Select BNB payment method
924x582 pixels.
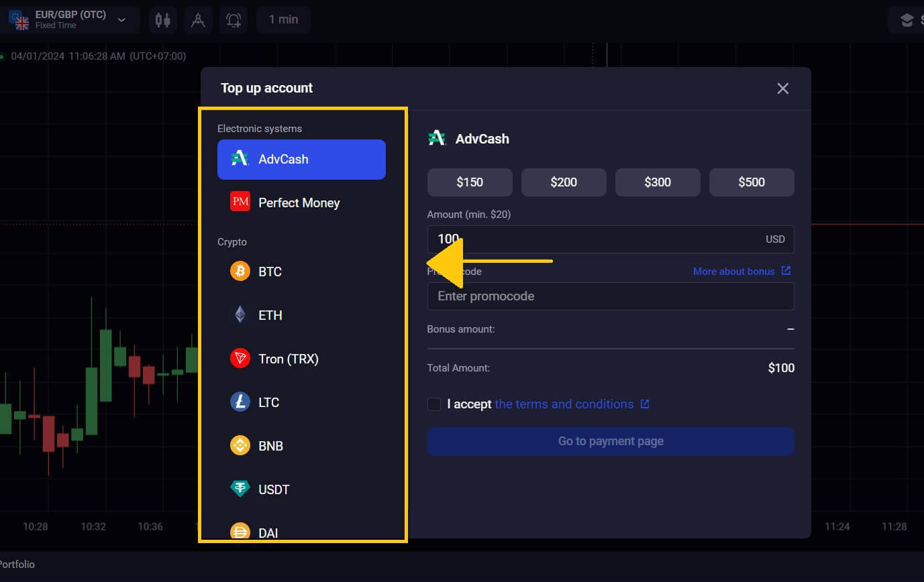tap(270, 446)
